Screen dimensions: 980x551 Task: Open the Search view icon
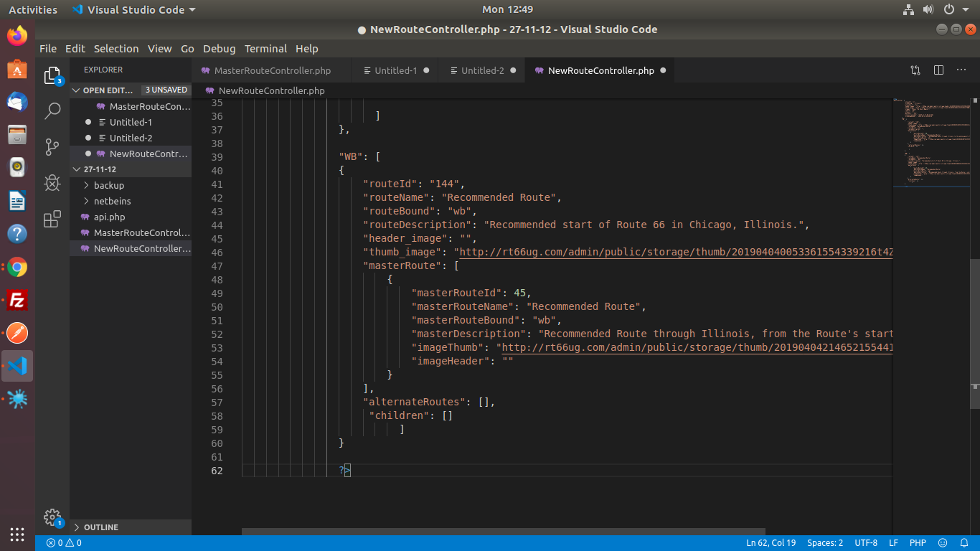point(52,111)
